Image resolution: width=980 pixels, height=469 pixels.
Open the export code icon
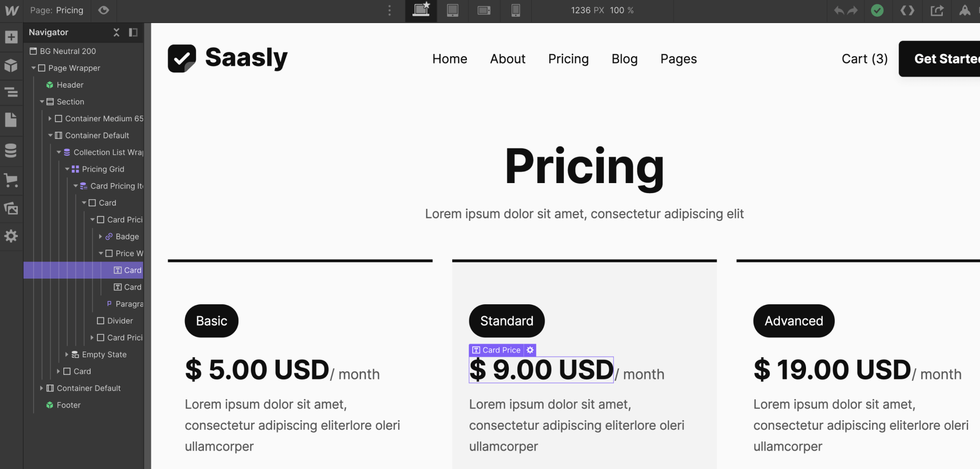907,10
